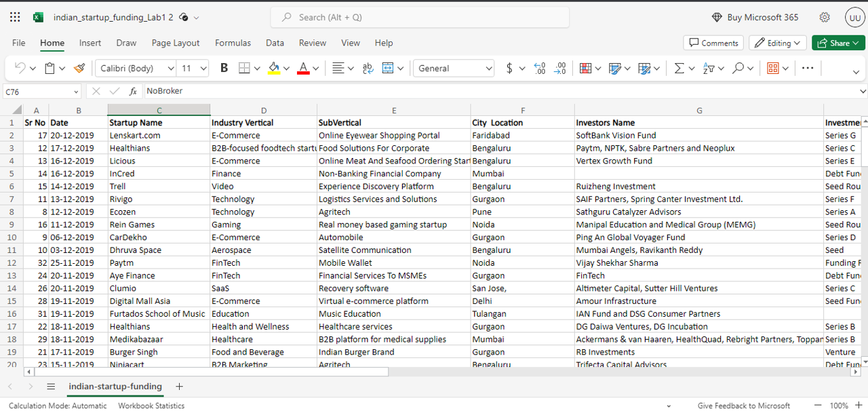Click the Insert Function fx icon
Image resolution: width=868 pixels, height=411 pixels.
tap(133, 91)
